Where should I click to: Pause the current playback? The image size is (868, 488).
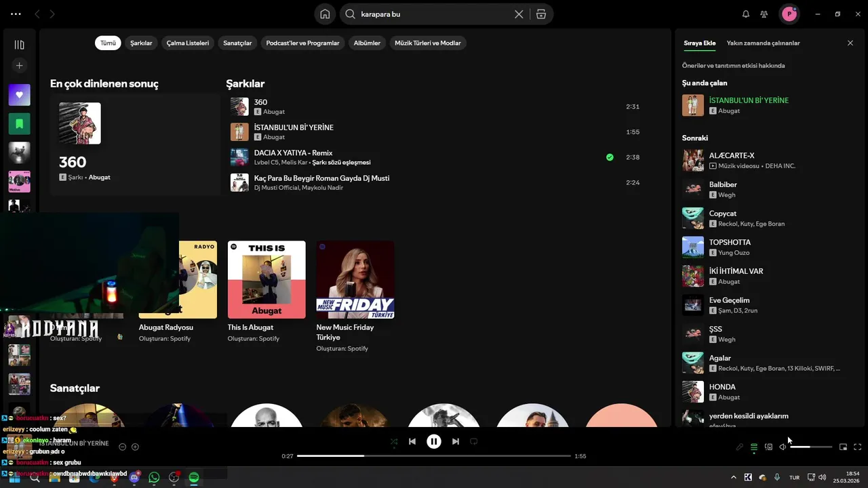pyautogui.click(x=434, y=441)
